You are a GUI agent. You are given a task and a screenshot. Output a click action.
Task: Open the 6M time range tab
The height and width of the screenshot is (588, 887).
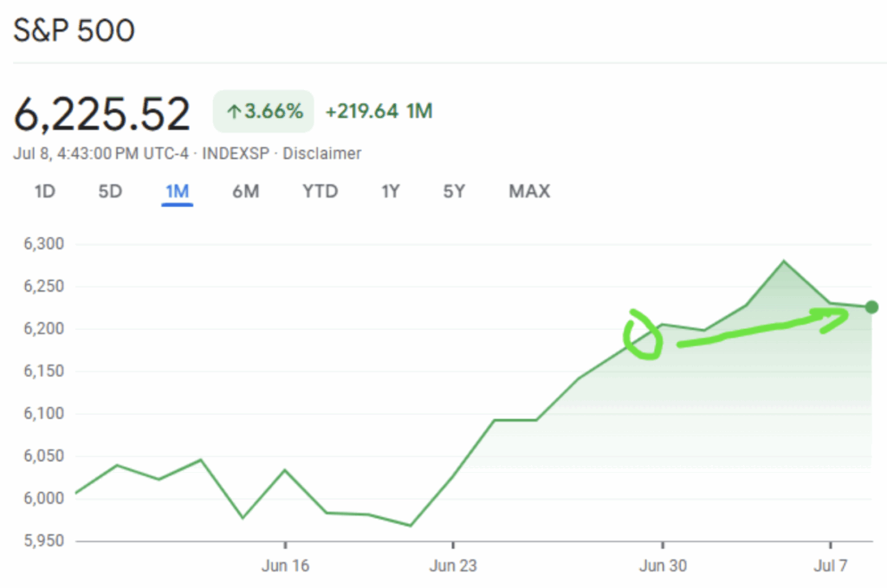click(x=245, y=191)
